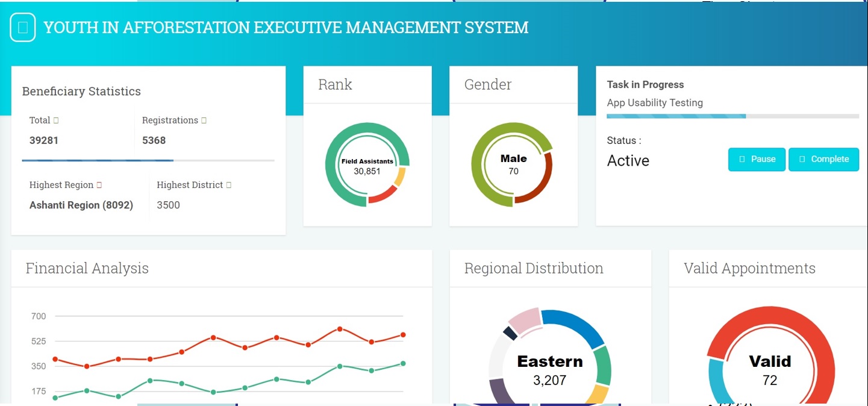
Task: Click the Beneficiary Statistics heading
Action: coord(81,92)
